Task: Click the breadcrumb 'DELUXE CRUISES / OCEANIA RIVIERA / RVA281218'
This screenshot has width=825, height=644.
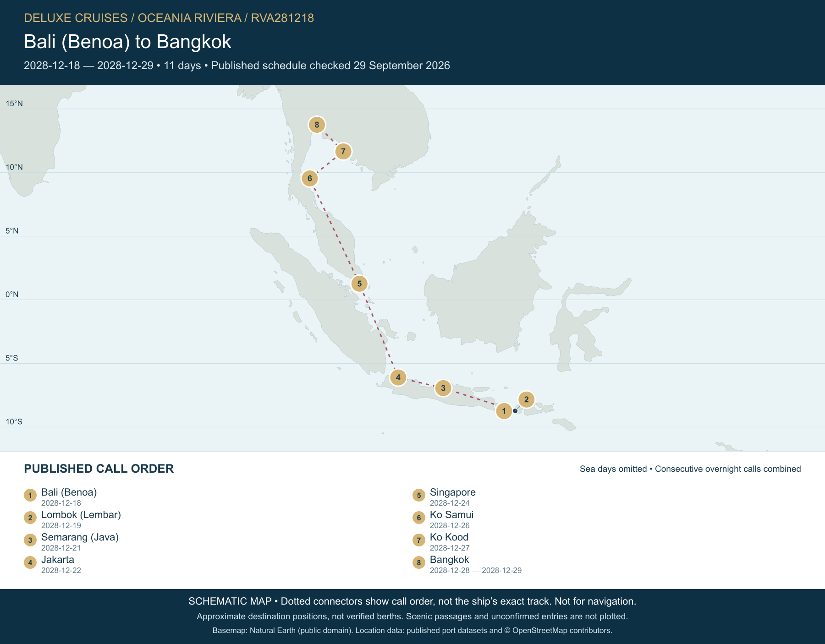Action: 169,18
